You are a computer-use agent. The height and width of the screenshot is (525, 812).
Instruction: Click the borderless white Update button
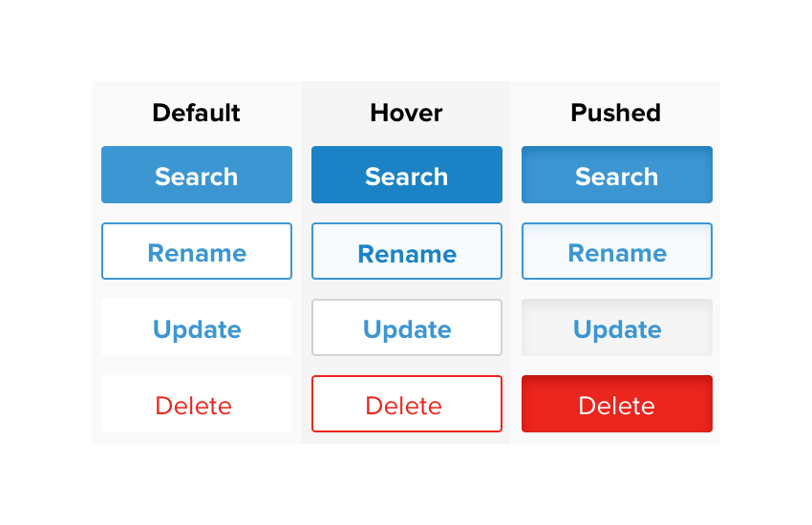pyautogui.click(x=197, y=327)
